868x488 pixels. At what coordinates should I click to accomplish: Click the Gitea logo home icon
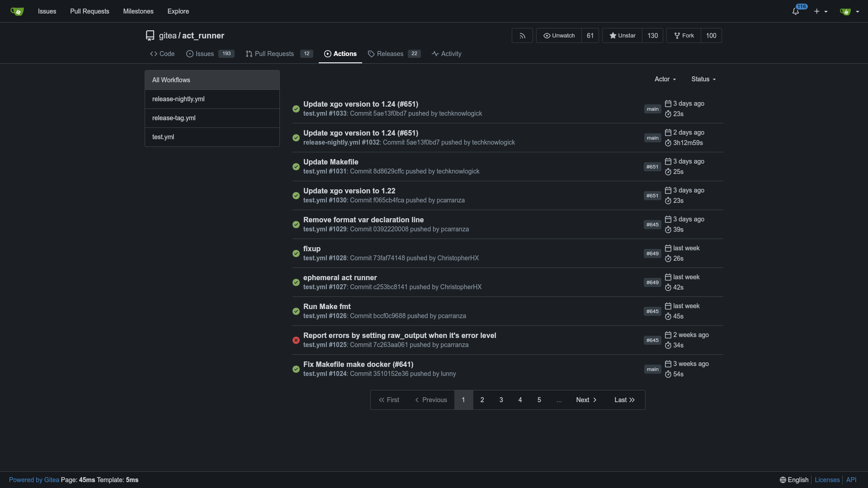[17, 11]
